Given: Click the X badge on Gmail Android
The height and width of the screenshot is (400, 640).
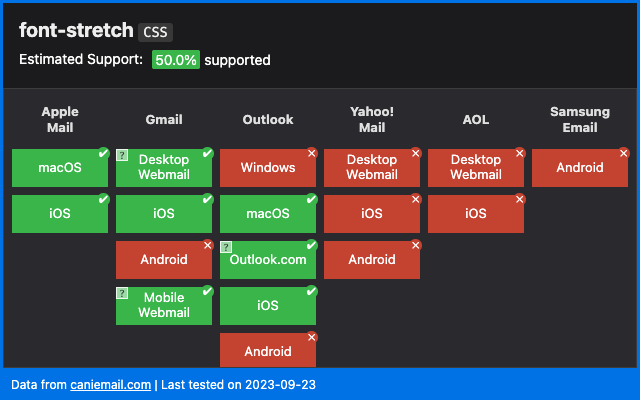Looking at the screenshot, I should coord(208,245).
